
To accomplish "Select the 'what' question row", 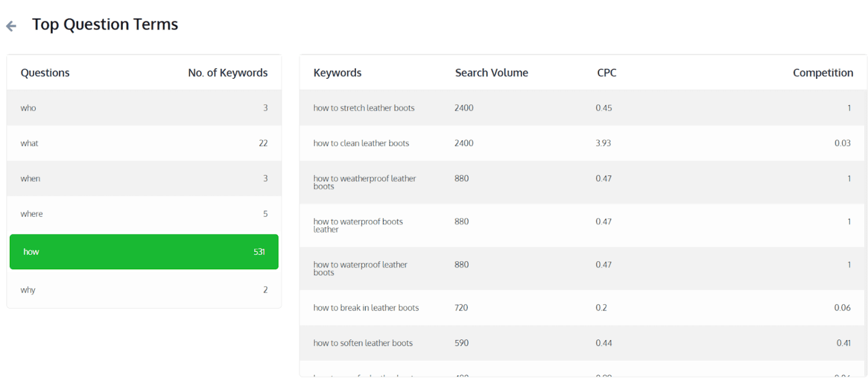I will [x=144, y=143].
